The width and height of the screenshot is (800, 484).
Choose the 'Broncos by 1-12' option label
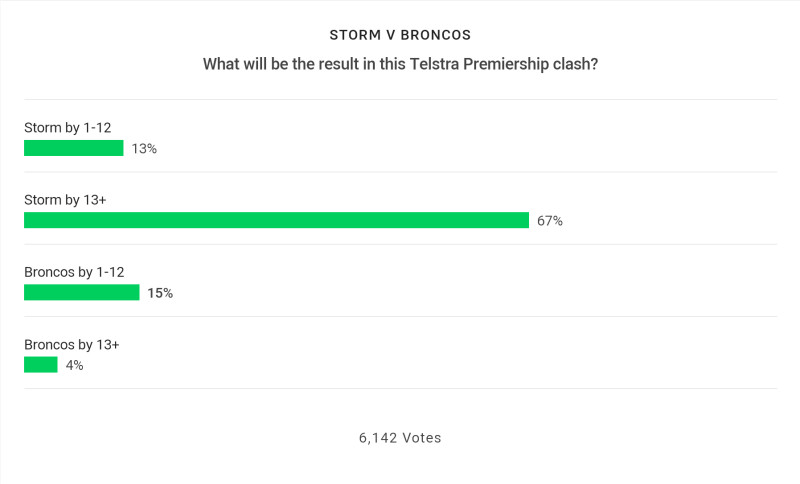74,272
